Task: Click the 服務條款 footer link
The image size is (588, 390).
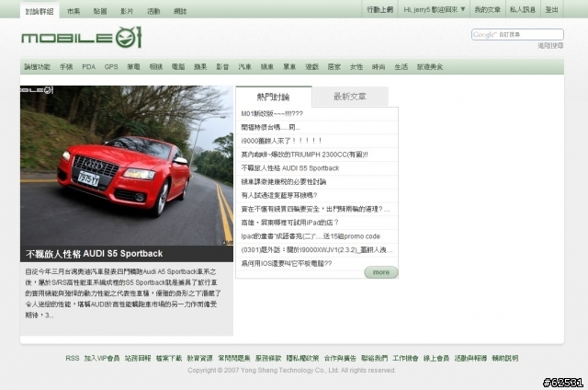Action: 268,358
